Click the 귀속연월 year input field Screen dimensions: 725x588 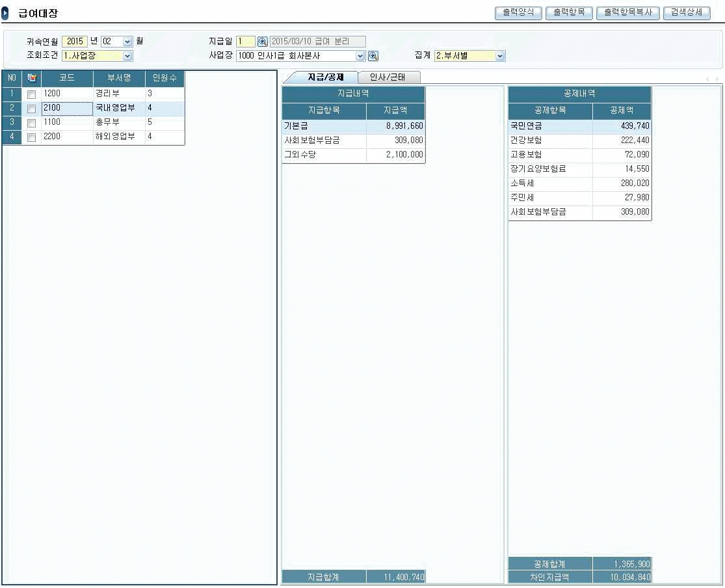pos(75,42)
